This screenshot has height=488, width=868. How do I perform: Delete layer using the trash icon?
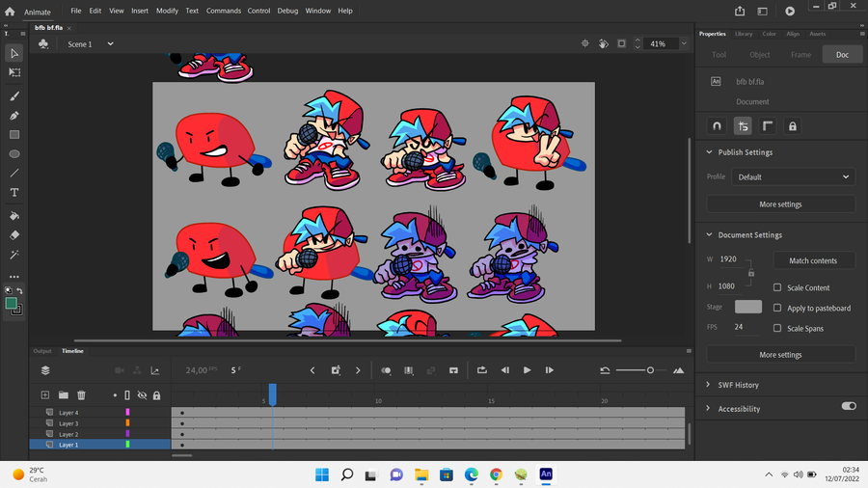pyautogui.click(x=81, y=395)
